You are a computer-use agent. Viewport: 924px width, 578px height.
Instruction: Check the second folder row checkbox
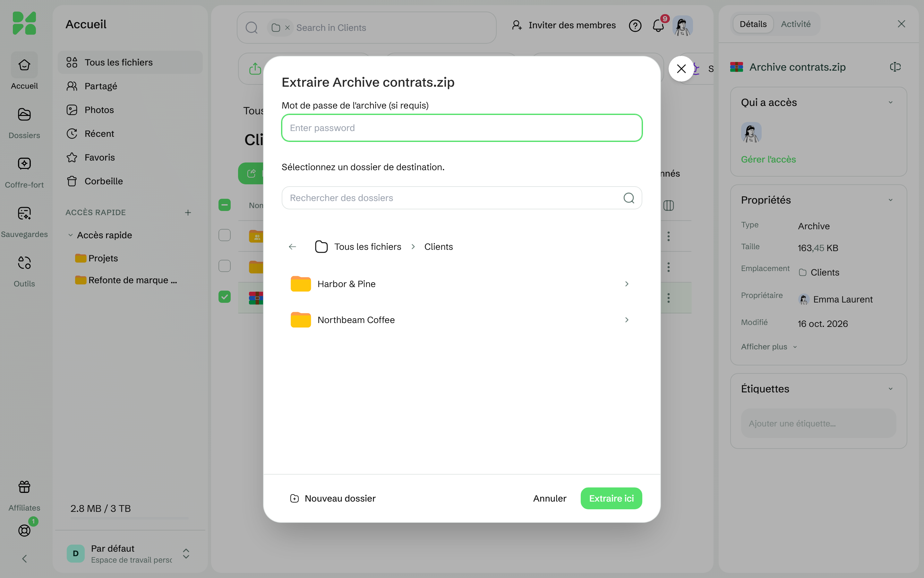(225, 266)
